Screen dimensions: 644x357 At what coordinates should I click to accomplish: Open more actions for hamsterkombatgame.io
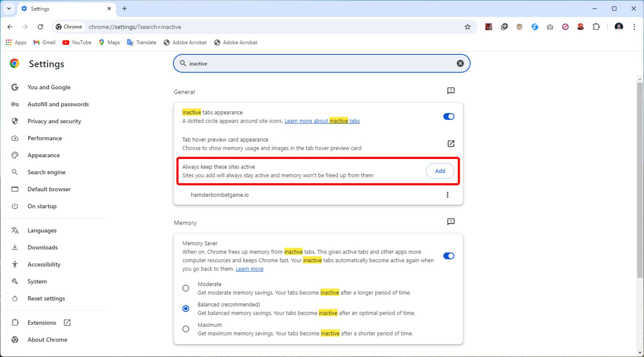pyautogui.click(x=447, y=195)
